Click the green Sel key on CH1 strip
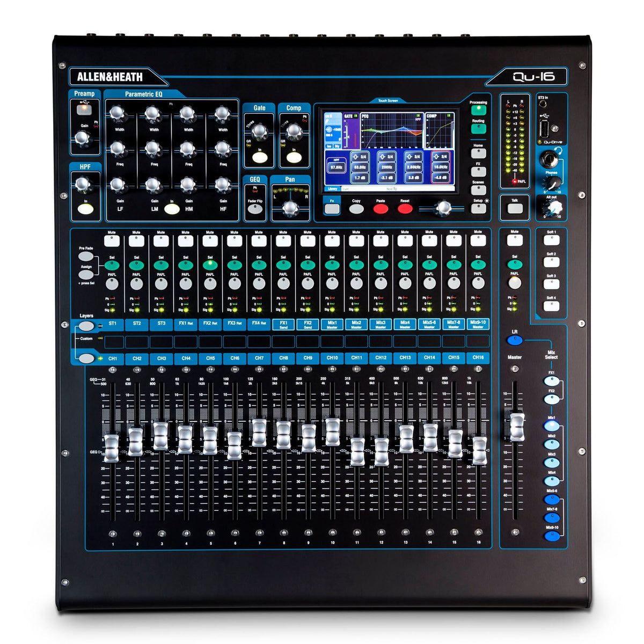This screenshot has height=644, width=644. (x=112, y=265)
